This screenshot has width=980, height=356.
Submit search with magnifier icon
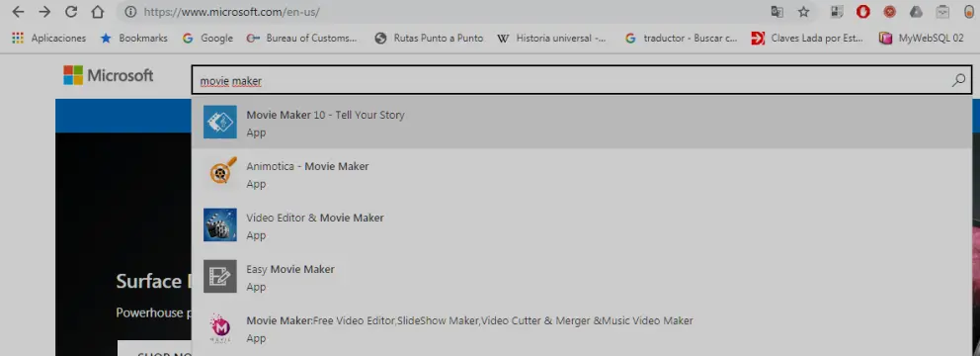pos(958,80)
